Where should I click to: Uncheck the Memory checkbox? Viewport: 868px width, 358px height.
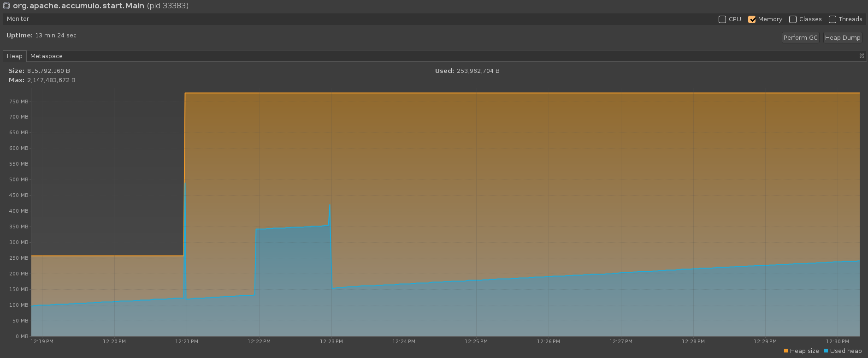(x=752, y=19)
